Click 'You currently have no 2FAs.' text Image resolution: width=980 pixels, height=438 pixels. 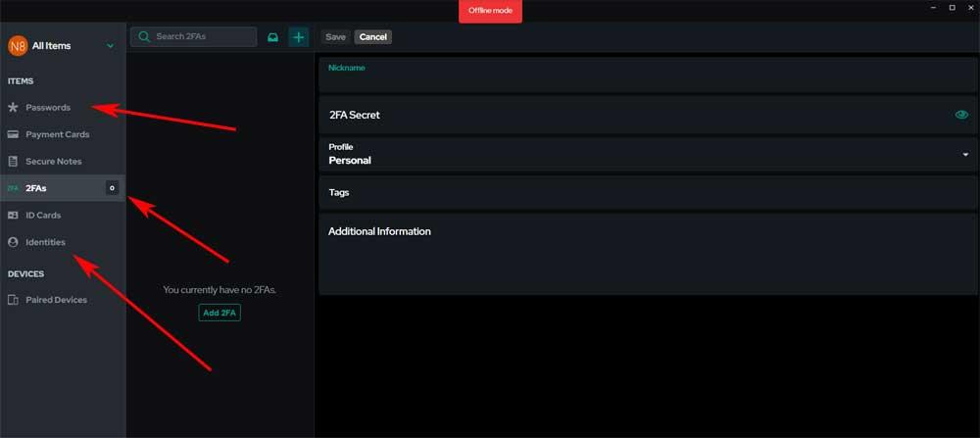coord(220,290)
